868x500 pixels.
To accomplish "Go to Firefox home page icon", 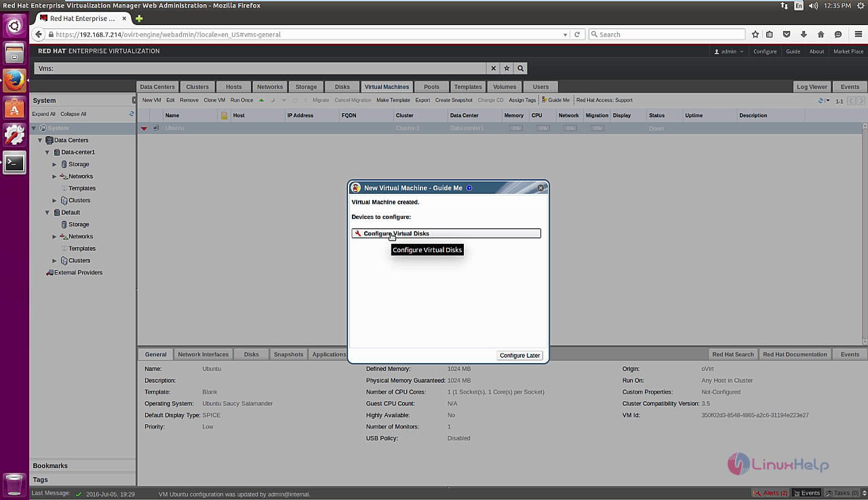I will click(x=821, y=34).
